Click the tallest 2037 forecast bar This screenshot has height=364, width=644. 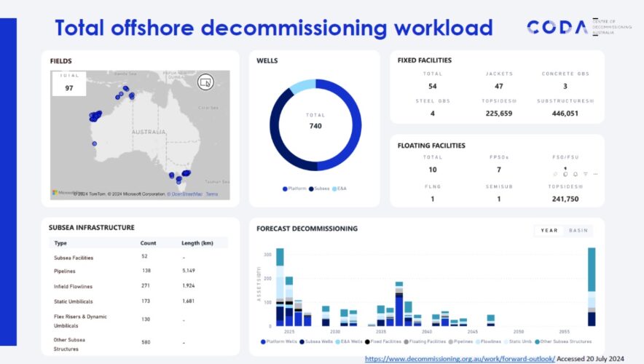(x=399, y=304)
